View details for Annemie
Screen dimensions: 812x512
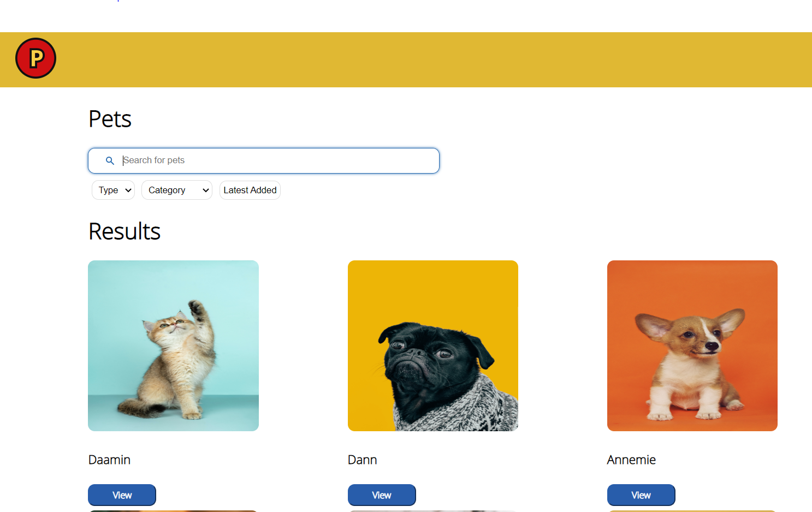(641, 495)
